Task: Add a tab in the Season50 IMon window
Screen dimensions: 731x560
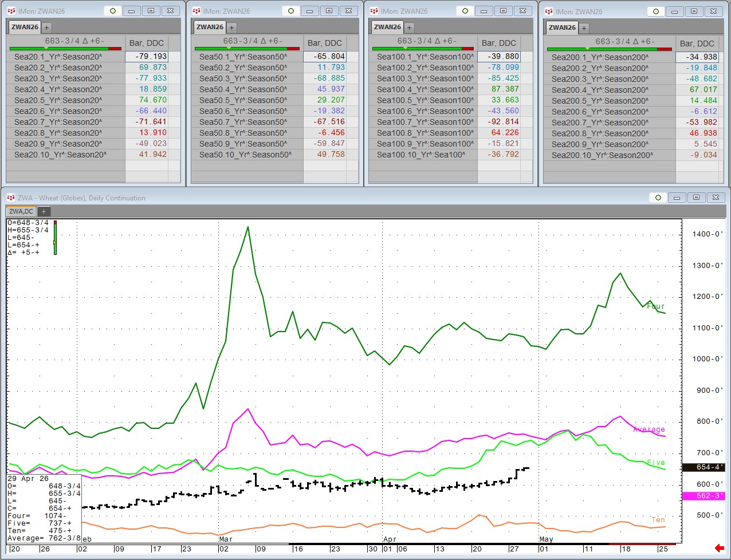Action: point(232,27)
